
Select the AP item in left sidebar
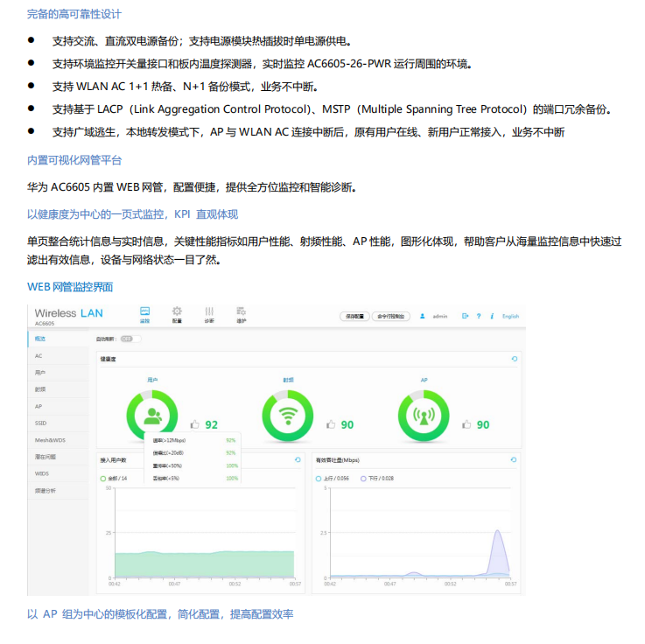coord(59,406)
